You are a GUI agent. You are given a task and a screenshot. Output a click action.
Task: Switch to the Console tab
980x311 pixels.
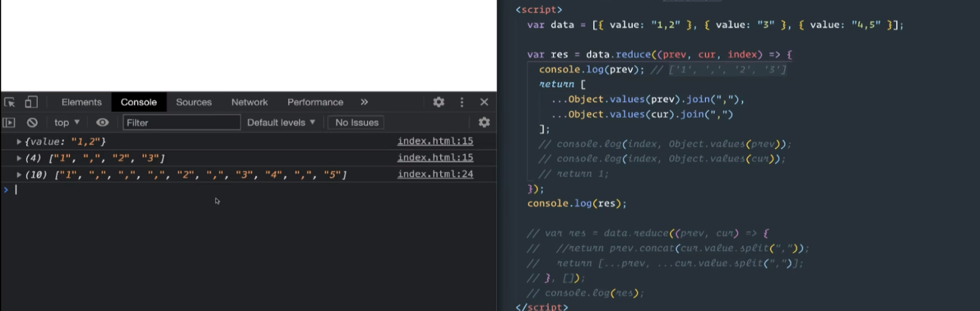pos(139,102)
